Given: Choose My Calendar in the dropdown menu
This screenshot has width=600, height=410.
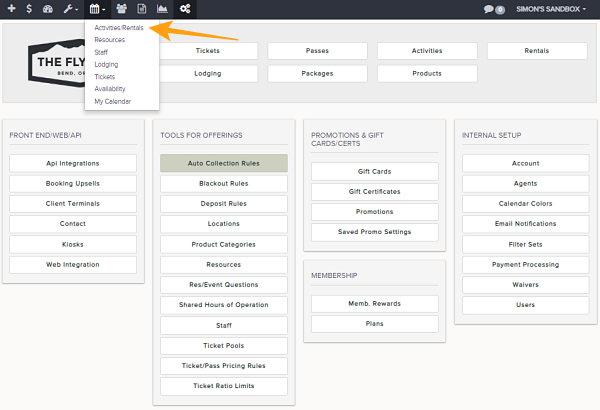Looking at the screenshot, I should pos(112,101).
